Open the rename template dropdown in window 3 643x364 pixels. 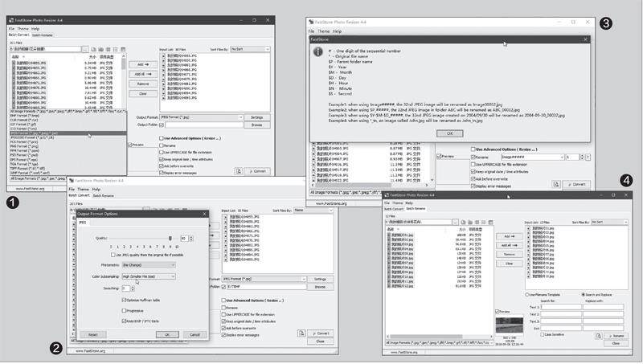click(x=533, y=157)
